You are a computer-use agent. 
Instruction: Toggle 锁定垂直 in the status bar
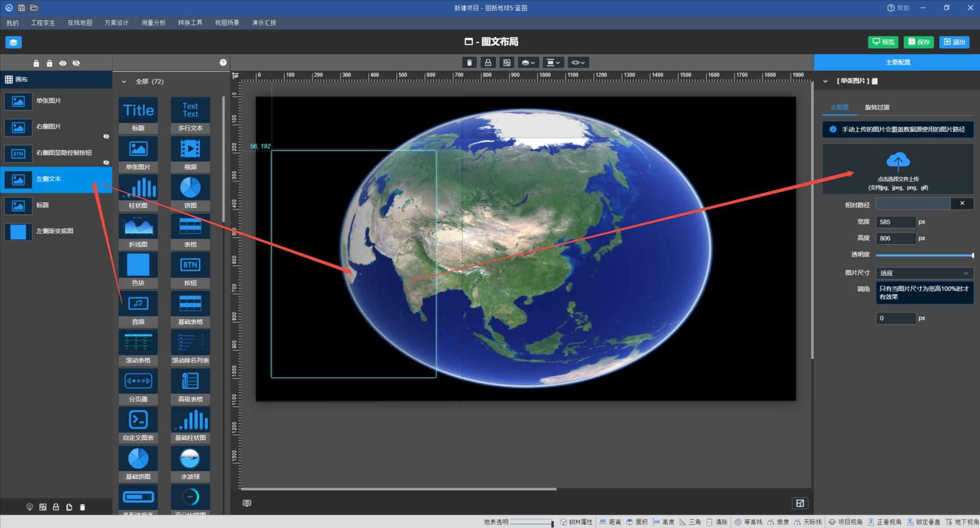(923, 522)
